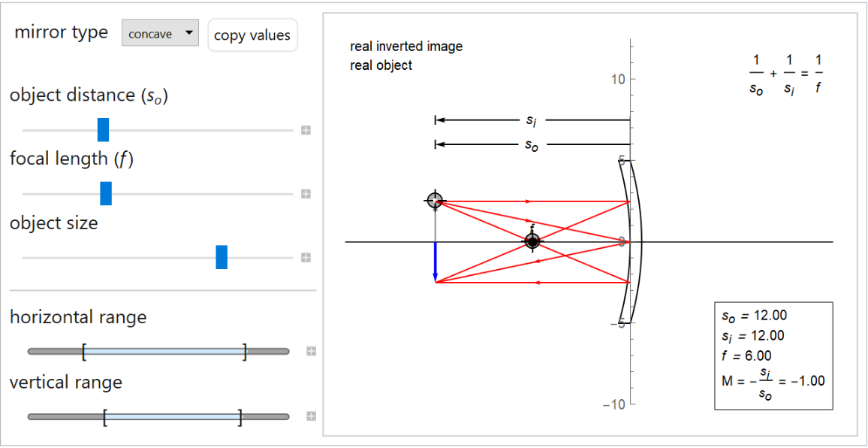Viewport: 868px width, 448px height.
Task: Click the right bracket of vertical range
Action: [x=240, y=416]
